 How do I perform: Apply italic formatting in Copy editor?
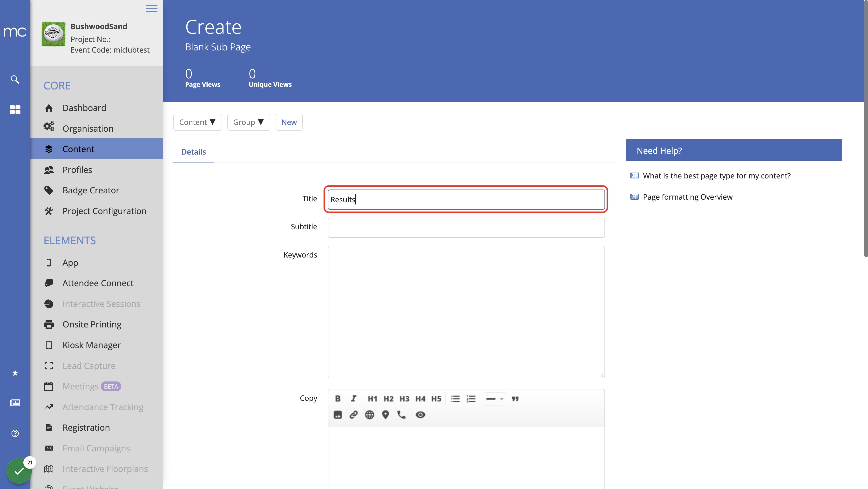(x=353, y=399)
